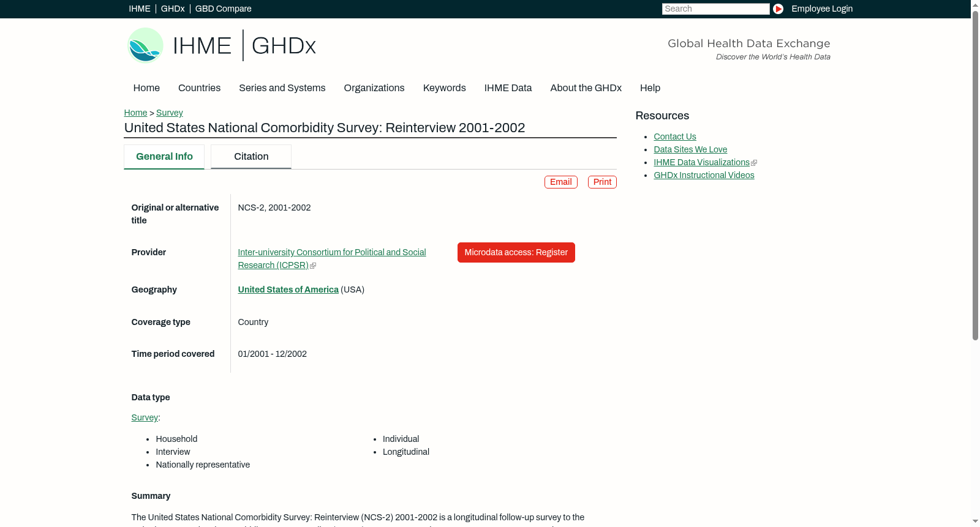Click external link icon after ICPSR
Image resolution: width=980 pixels, height=527 pixels.
313,266
